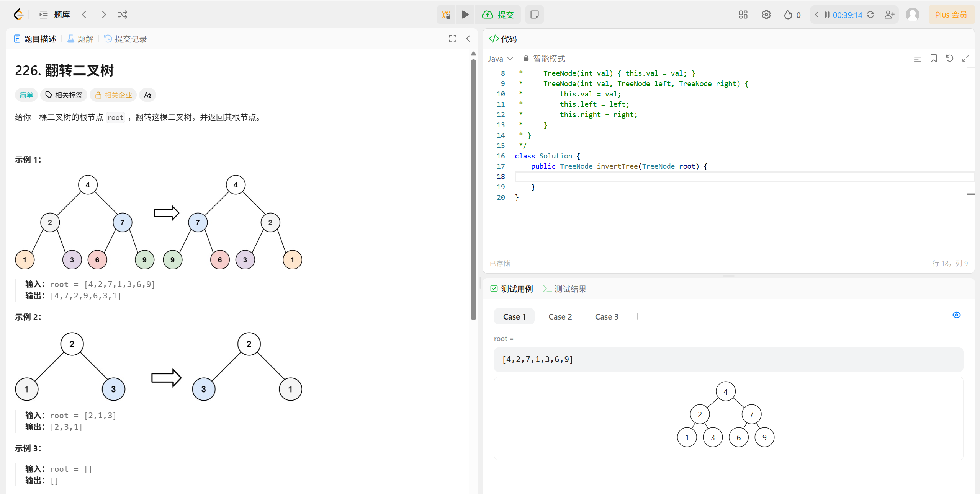
Task: Click the 示例 2 example tree image
Action: tap(159, 366)
